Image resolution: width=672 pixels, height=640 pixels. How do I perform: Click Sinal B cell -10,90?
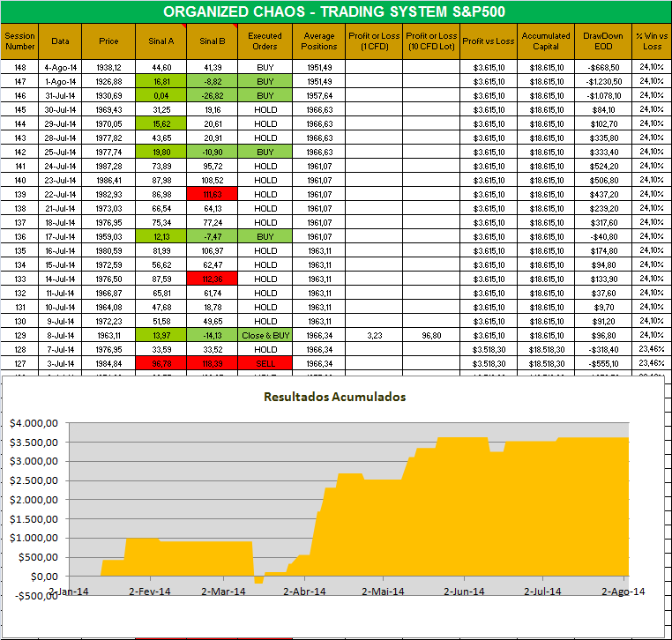(213, 153)
